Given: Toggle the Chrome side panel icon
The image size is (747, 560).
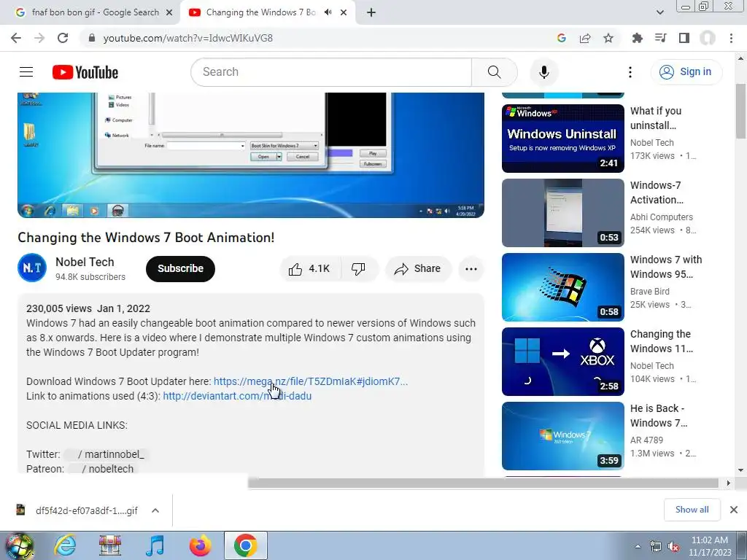Looking at the screenshot, I should (684, 38).
